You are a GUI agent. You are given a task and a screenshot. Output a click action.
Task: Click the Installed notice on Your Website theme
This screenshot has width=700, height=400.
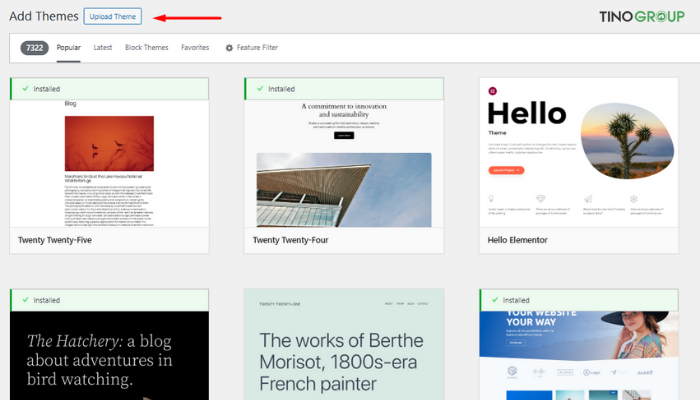pyautogui.click(x=579, y=300)
